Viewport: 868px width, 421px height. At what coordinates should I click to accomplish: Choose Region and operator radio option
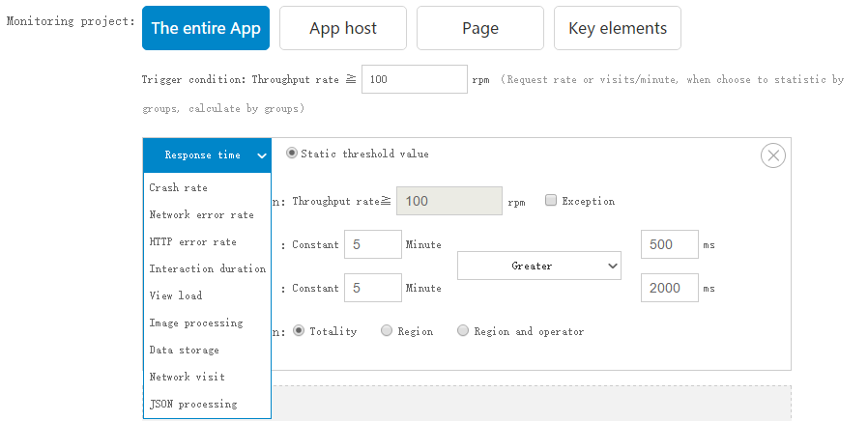pos(463,331)
